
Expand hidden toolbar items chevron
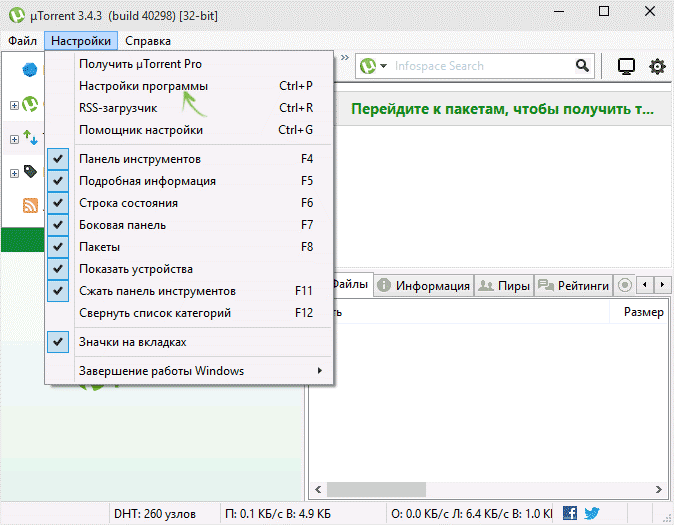[x=345, y=58]
